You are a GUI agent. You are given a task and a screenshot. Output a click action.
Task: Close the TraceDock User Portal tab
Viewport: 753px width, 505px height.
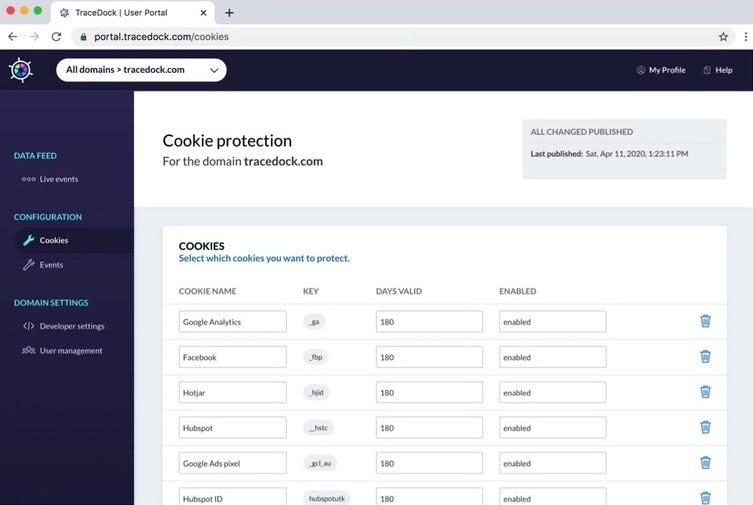click(203, 13)
